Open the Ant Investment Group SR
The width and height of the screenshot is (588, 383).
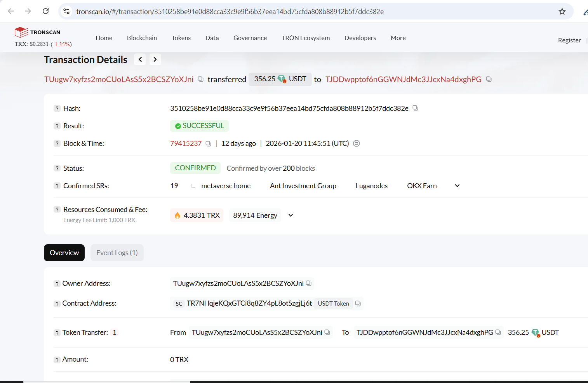303,186
